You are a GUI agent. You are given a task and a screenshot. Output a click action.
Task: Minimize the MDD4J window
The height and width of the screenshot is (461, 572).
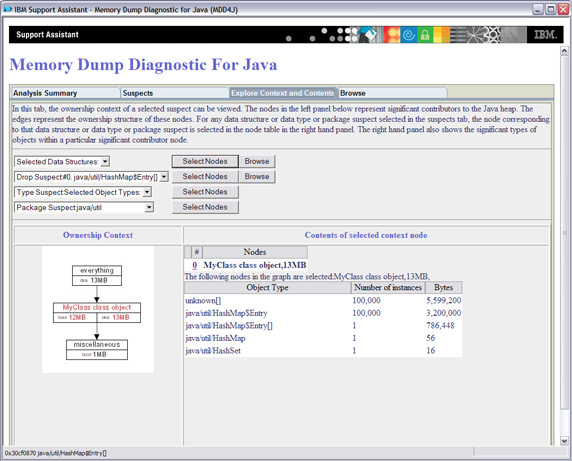538,9
